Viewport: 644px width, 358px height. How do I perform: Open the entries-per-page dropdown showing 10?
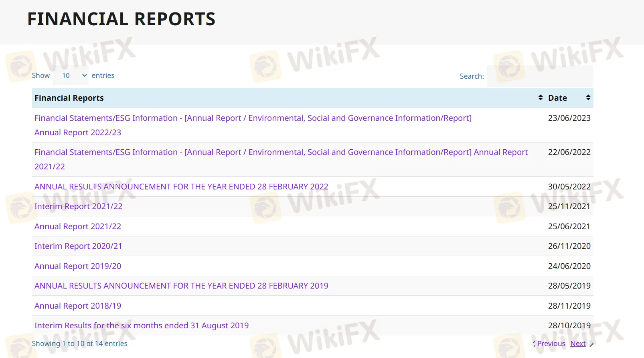71,75
